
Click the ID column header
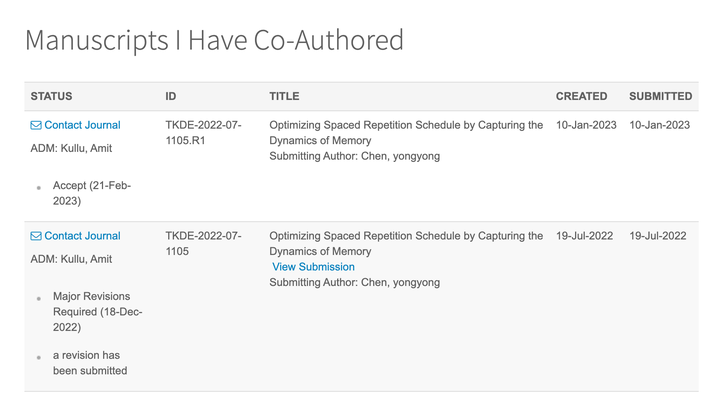(171, 97)
